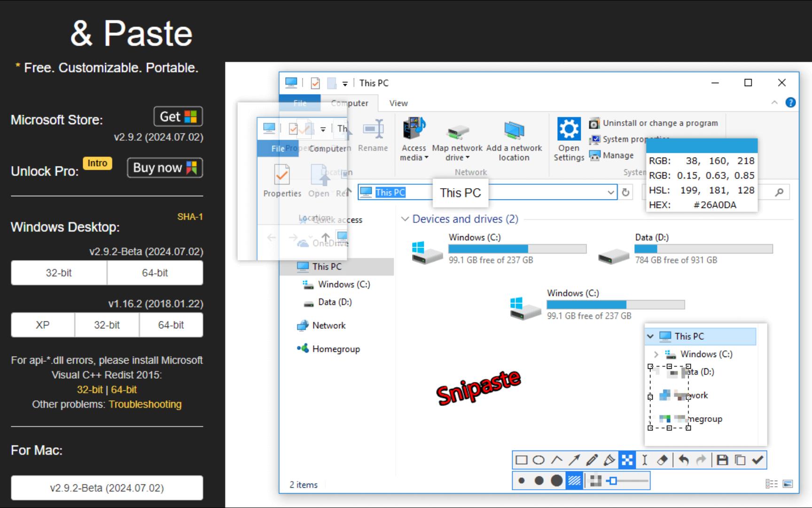Open the File ribbon tab
This screenshot has width=812, height=508.
pyautogui.click(x=300, y=103)
